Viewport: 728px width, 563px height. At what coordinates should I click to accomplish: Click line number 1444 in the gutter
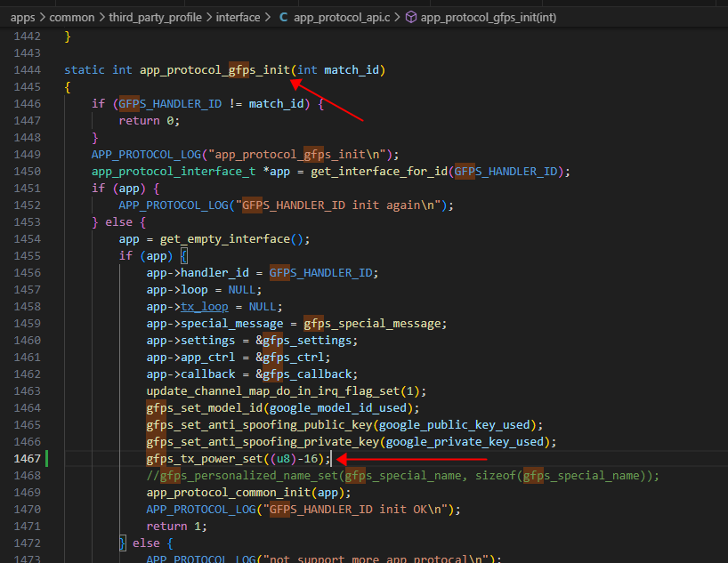point(28,70)
